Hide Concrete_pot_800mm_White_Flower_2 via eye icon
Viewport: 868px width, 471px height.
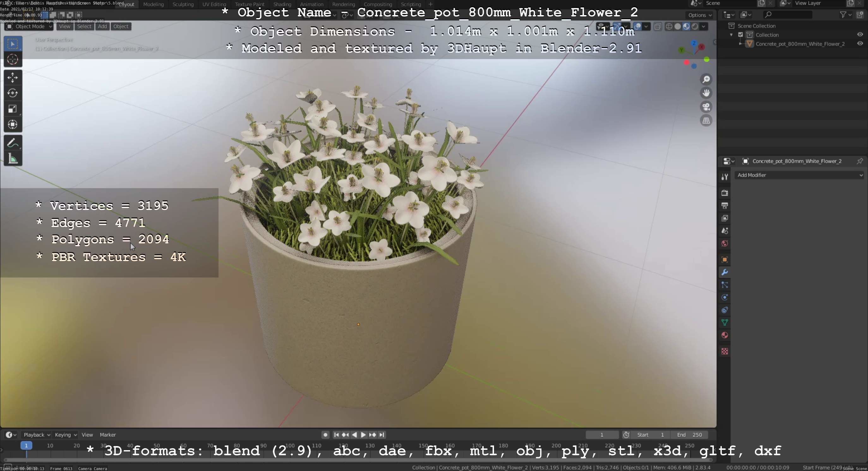[860, 44]
